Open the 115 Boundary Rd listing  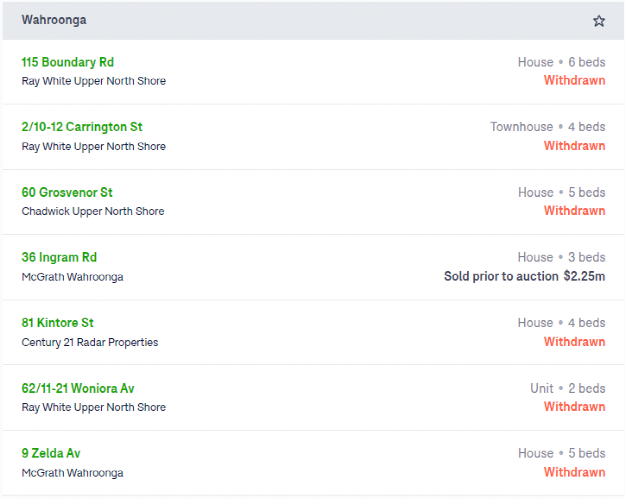pyautogui.click(x=67, y=62)
